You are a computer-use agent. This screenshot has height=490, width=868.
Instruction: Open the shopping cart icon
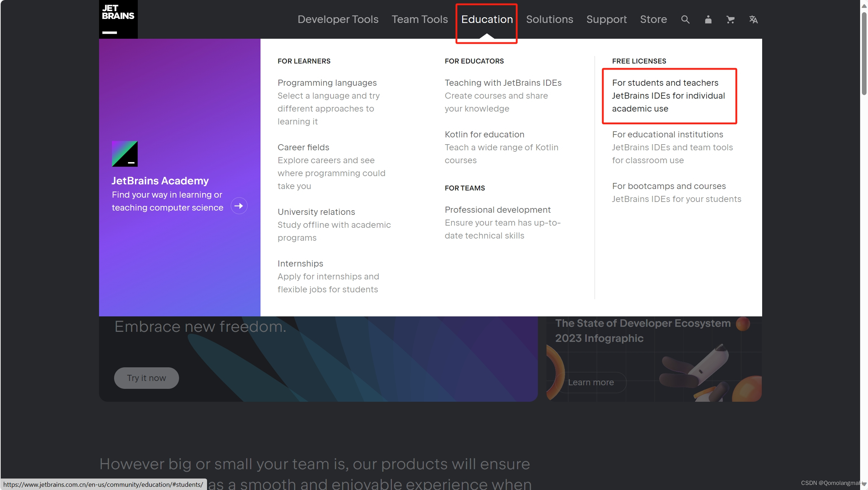(x=730, y=19)
